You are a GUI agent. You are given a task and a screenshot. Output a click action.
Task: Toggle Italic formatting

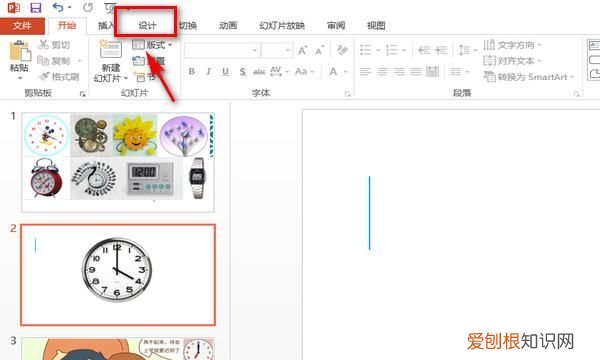[x=209, y=72]
